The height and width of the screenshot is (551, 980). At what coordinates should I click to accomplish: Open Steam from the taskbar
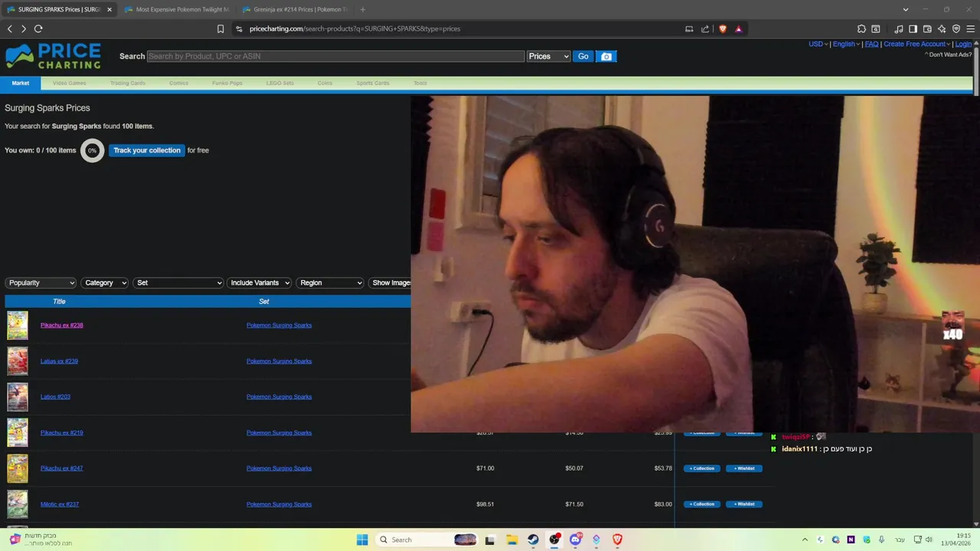point(533,540)
